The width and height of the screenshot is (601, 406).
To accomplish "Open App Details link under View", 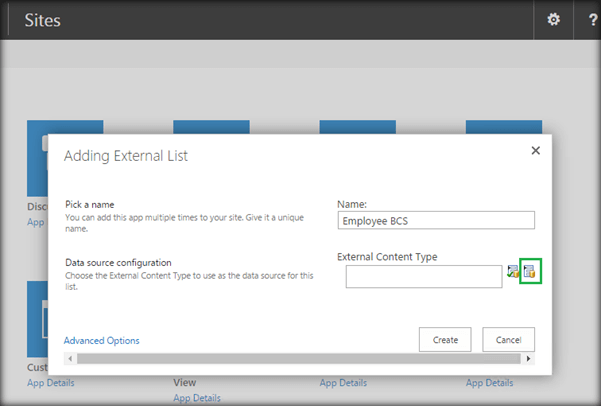I will point(196,397).
